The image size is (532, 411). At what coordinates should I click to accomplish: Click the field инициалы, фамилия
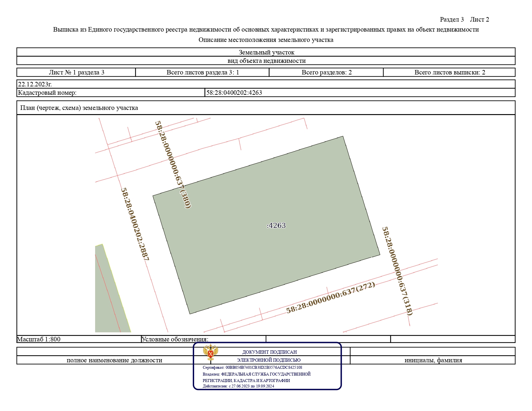pos(433,361)
